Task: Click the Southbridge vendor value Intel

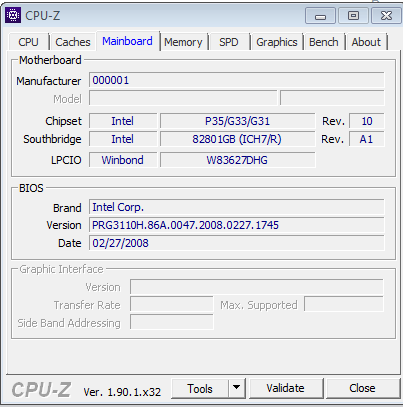Action: click(x=123, y=139)
